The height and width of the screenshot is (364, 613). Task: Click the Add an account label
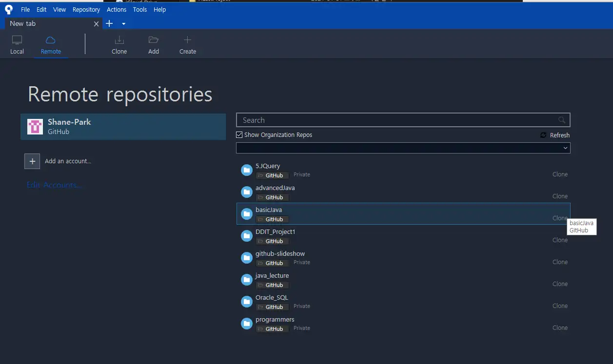68,161
